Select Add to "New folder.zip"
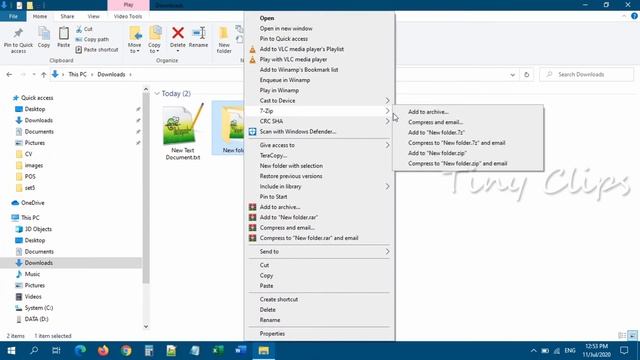Screen dimensions: 640x360 437,153
